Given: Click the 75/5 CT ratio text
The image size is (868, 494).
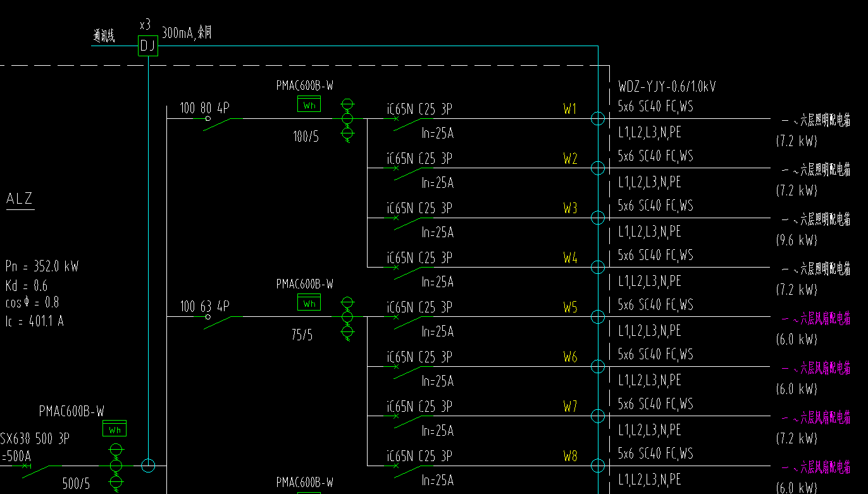Looking at the screenshot, I should pyautogui.click(x=302, y=335).
